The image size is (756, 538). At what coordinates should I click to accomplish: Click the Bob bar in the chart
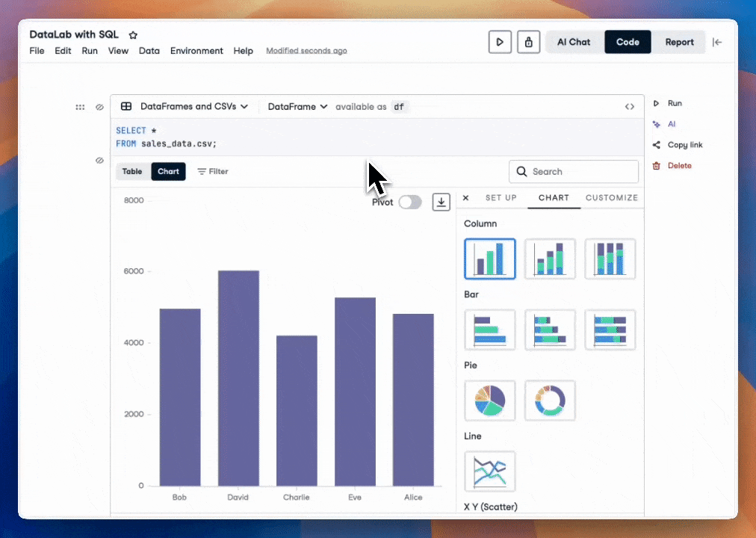(180, 398)
